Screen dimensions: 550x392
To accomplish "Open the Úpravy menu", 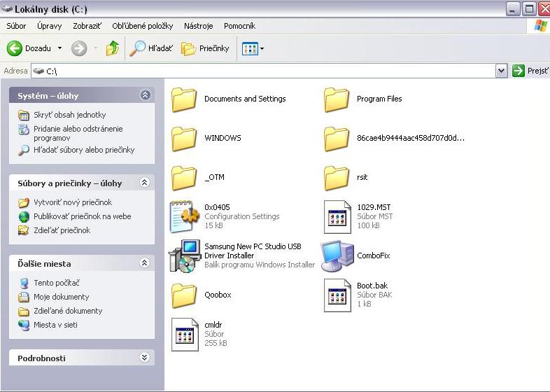I will 50,26.
